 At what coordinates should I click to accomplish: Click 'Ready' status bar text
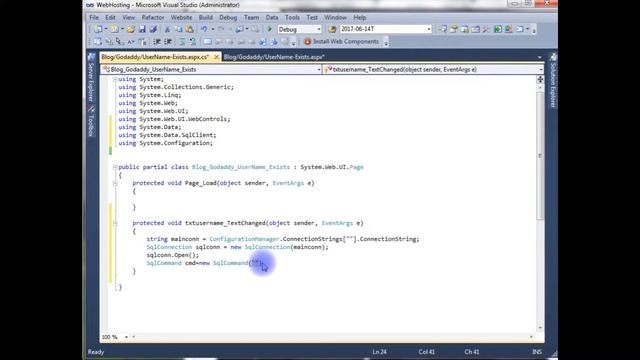(x=96, y=352)
